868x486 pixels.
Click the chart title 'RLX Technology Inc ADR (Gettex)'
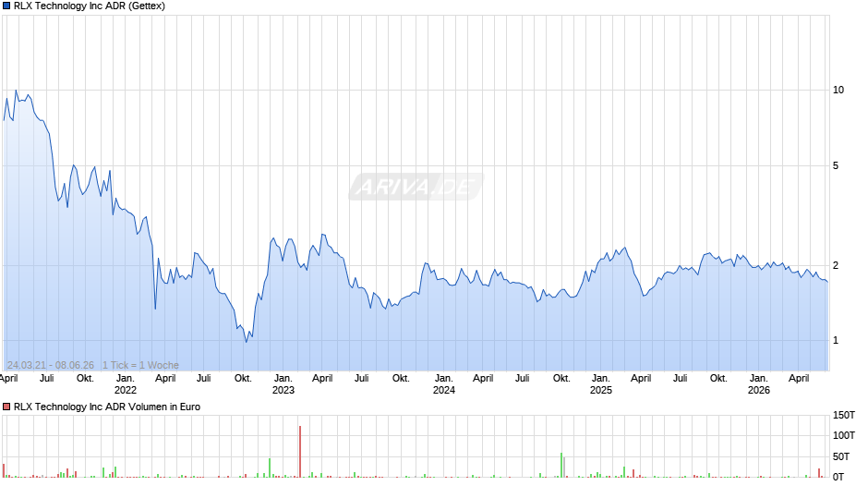click(90, 6)
